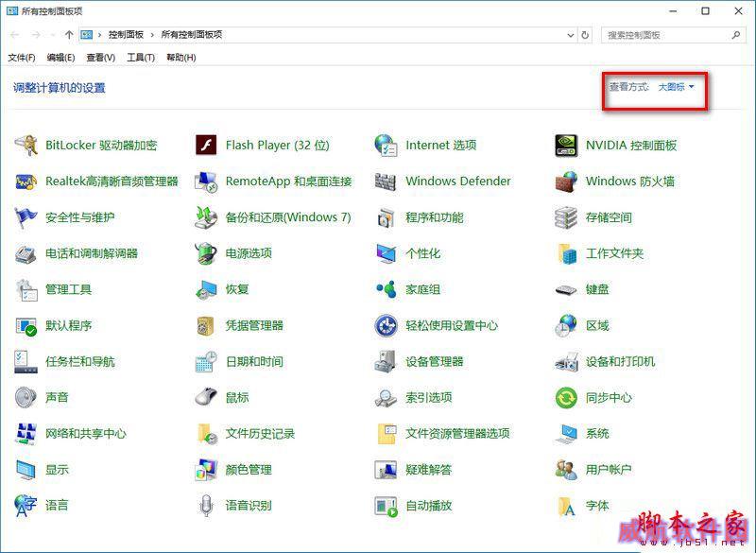This screenshot has width=756, height=553.
Task: Click the magnifier search icon
Action: point(736,35)
